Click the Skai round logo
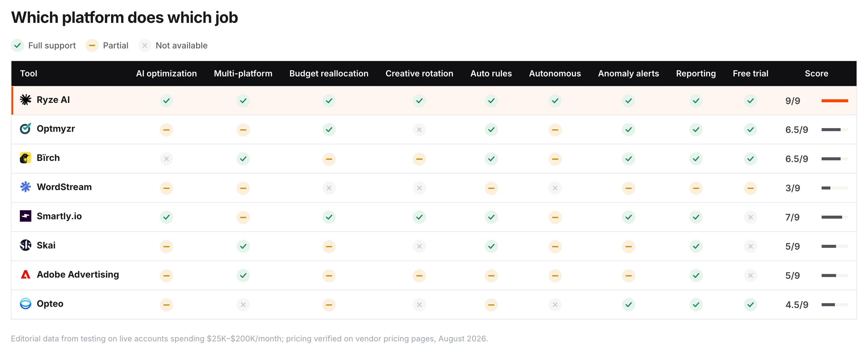The width and height of the screenshot is (868, 354). click(x=25, y=245)
